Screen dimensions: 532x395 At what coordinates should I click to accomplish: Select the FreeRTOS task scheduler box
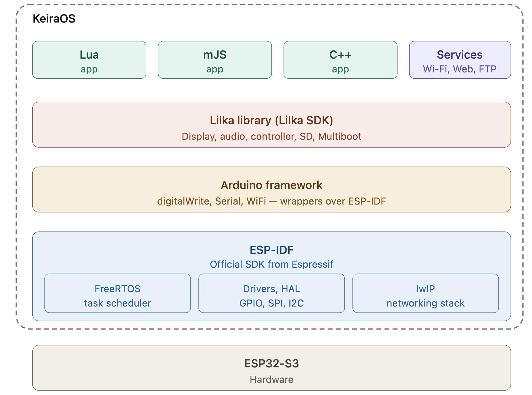pyautogui.click(x=118, y=293)
